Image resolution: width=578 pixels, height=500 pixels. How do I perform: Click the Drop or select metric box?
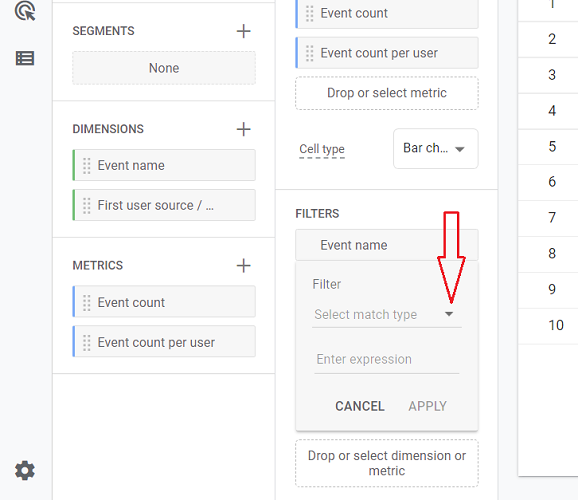click(x=387, y=93)
